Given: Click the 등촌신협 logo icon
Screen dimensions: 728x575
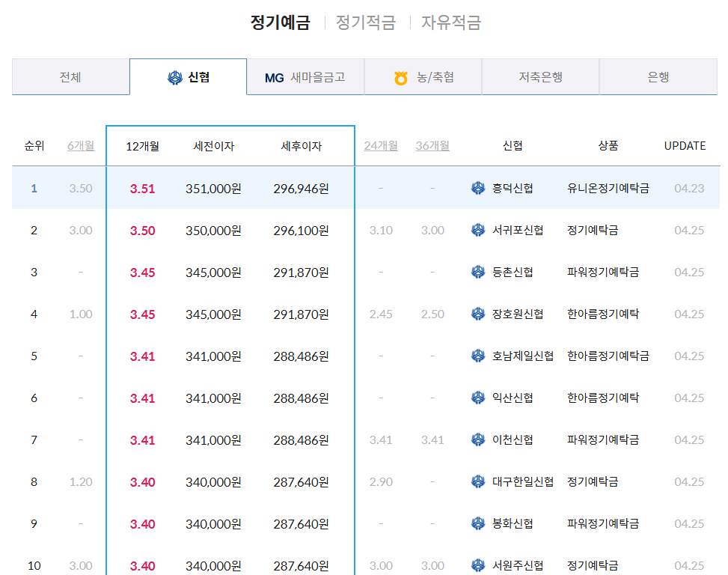Looking at the screenshot, I should 478,272.
